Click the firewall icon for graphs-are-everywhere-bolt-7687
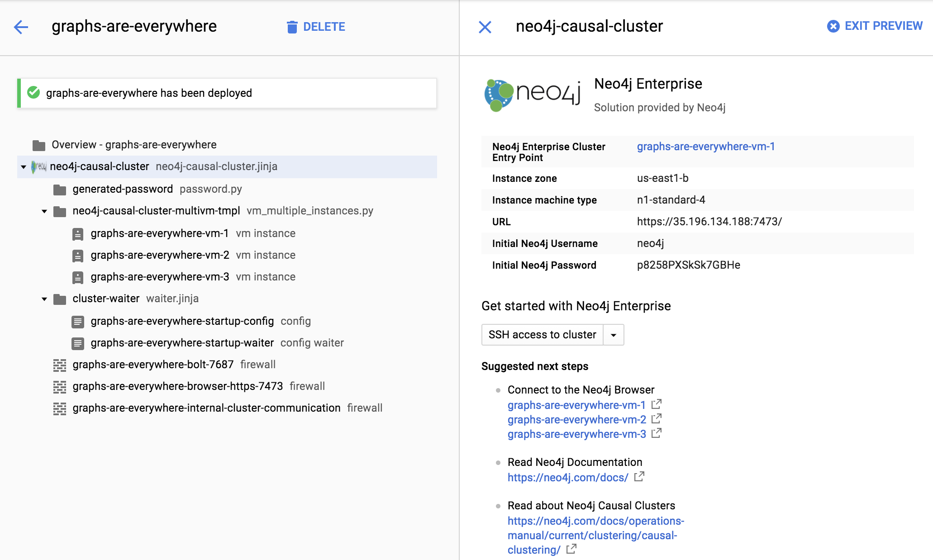This screenshot has width=933, height=560. tap(60, 365)
